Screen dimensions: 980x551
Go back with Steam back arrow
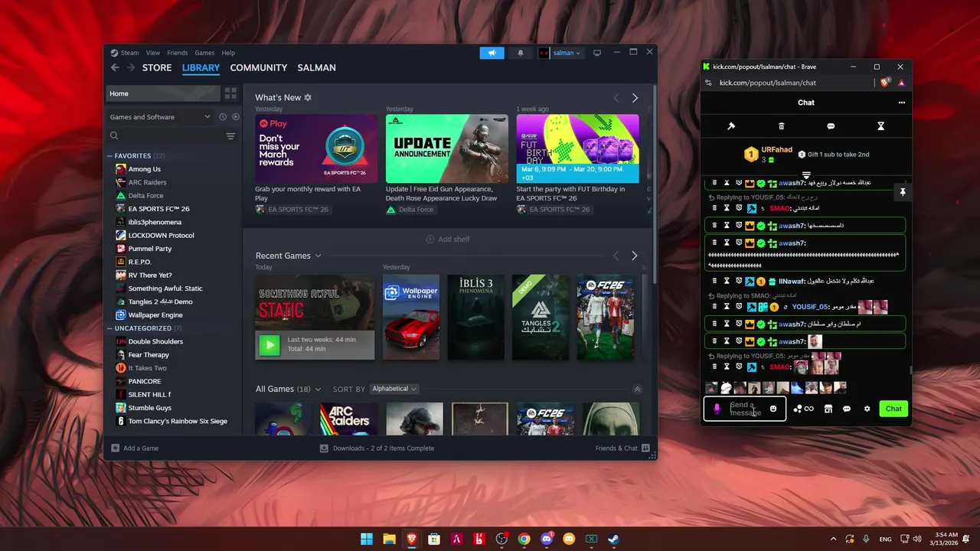click(115, 67)
